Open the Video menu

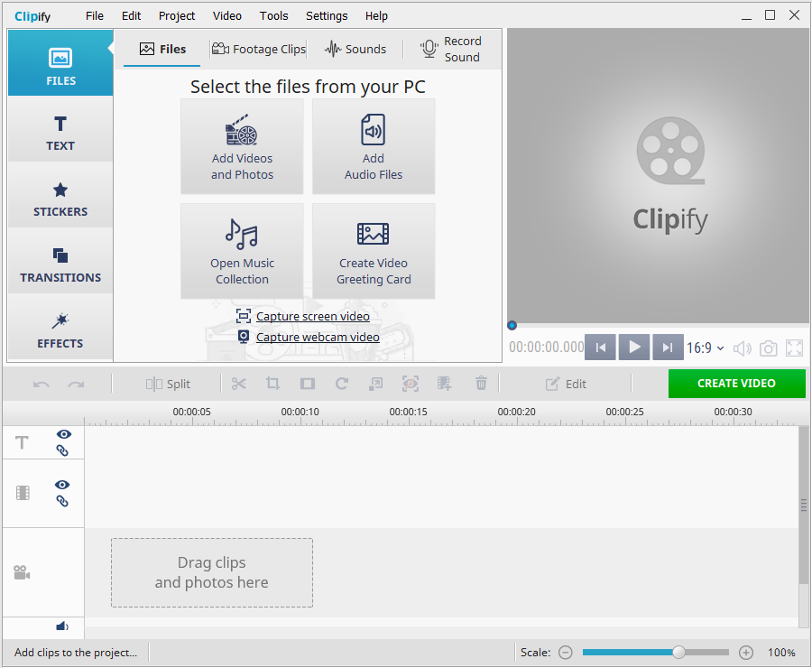click(226, 16)
